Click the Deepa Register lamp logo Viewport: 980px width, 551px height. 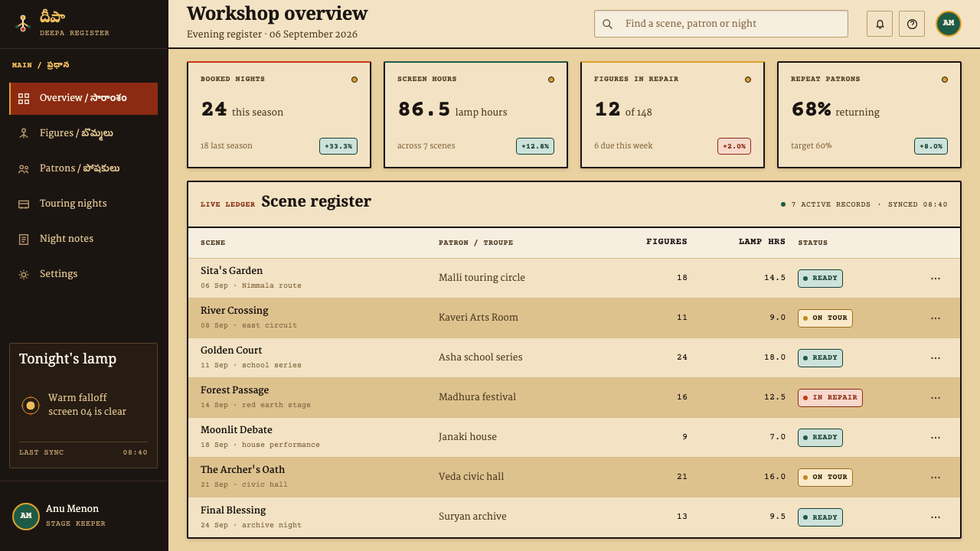(x=23, y=24)
